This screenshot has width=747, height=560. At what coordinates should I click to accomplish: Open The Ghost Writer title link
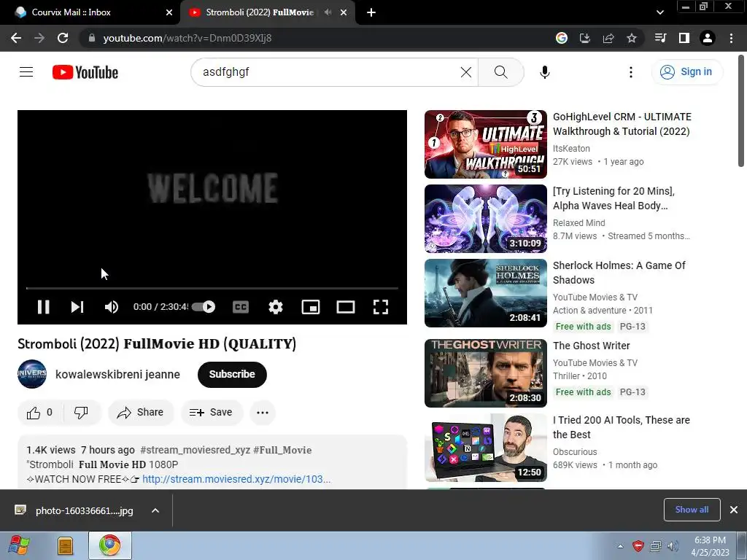click(x=591, y=346)
